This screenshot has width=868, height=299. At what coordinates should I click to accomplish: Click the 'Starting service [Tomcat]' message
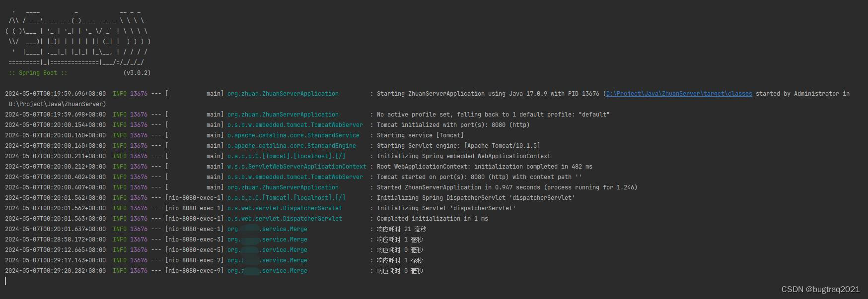point(420,135)
